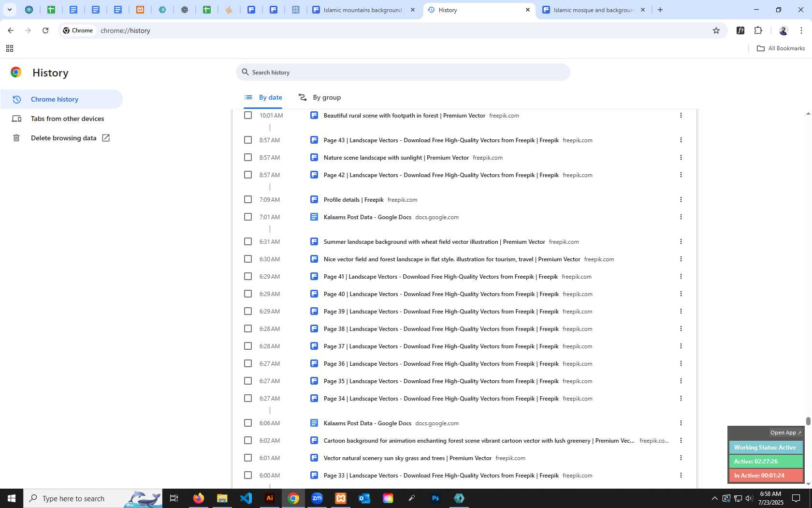This screenshot has height=508, width=812.
Task: Check the Page 43 Landscape Vectors entry
Action: tap(248, 140)
